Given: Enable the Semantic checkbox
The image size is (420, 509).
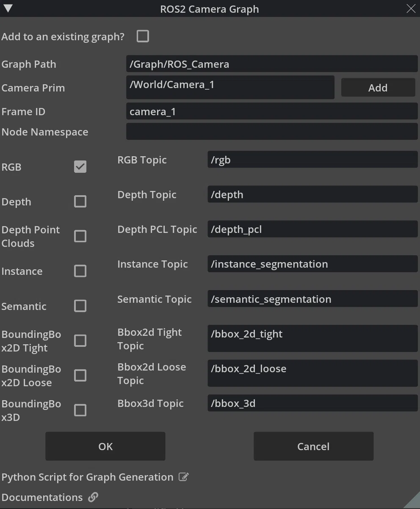Looking at the screenshot, I should pyautogui.click(x=80, y=306).
